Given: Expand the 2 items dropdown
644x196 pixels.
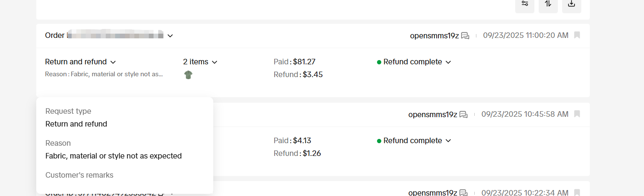Looking at the screenshot, I should click(x=200, y=62).
